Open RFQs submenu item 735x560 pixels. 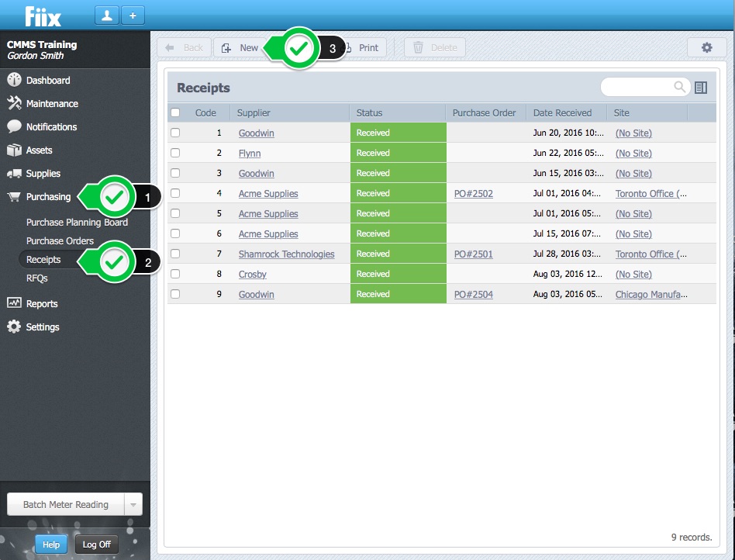tap(37, 278)
